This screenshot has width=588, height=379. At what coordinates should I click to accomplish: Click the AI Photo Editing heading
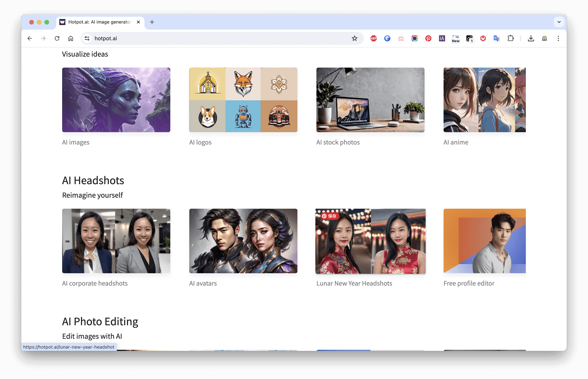100,321
